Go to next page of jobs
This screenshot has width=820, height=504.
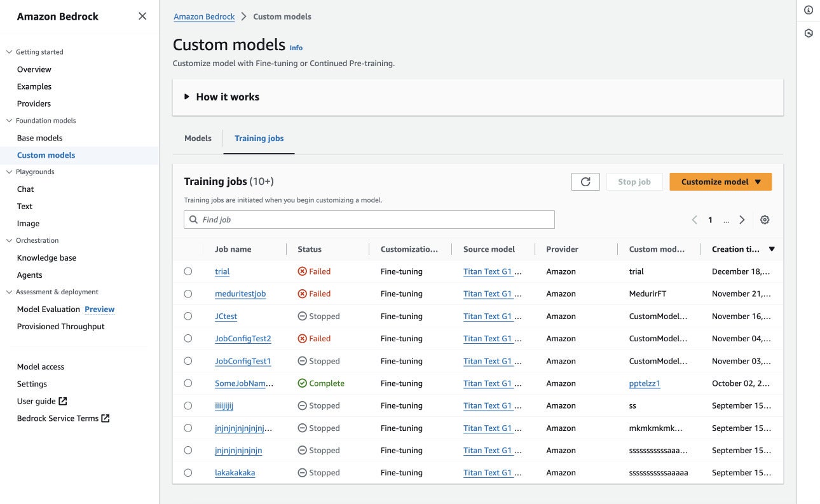(742, 220)
